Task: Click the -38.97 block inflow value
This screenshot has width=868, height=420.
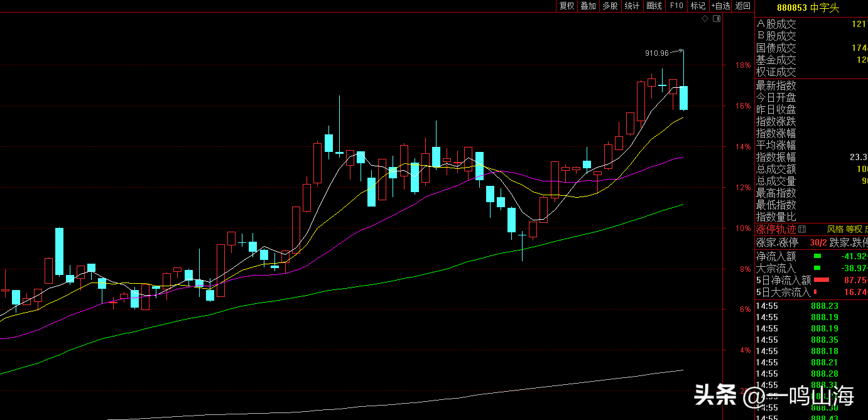Action: 854,268
